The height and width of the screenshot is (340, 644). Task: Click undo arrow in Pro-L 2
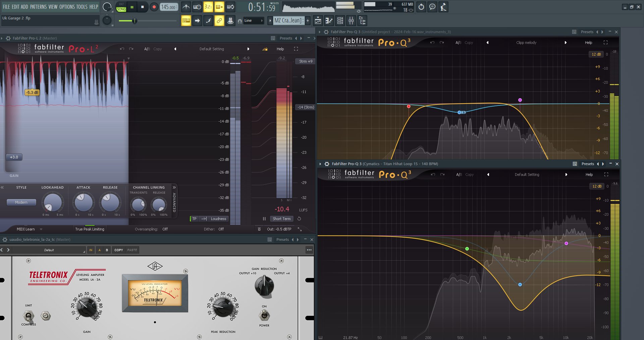click(x=122, y=49)
